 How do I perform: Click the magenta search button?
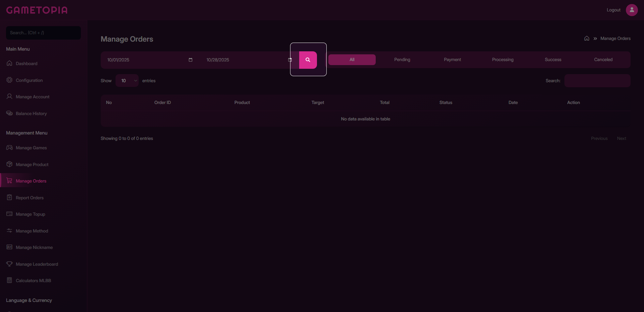pyautogui.click(x=308, y=60)
